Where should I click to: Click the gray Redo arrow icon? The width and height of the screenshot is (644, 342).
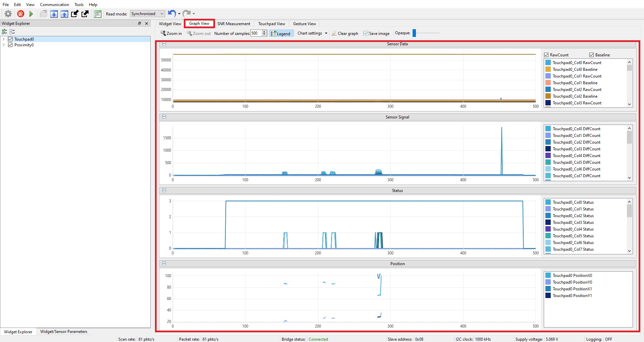[186, 13]
